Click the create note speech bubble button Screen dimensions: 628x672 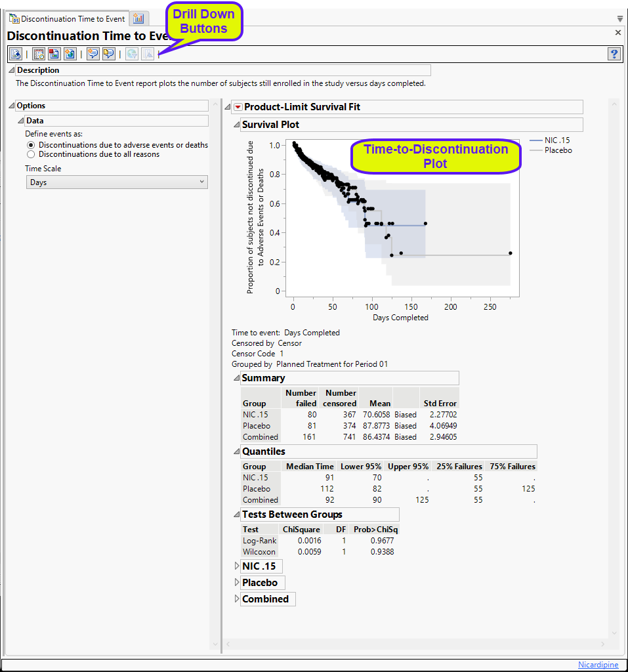[x=93, y=54]
